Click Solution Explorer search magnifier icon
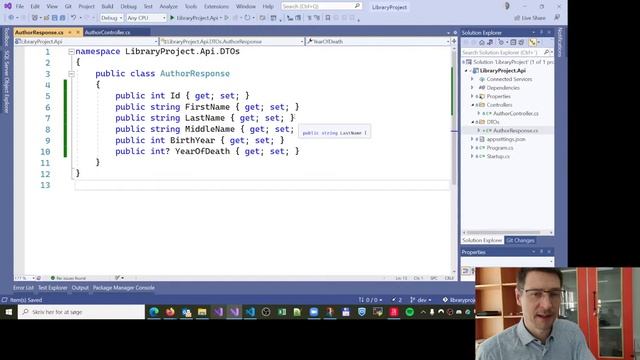 [x=547, y=52]
